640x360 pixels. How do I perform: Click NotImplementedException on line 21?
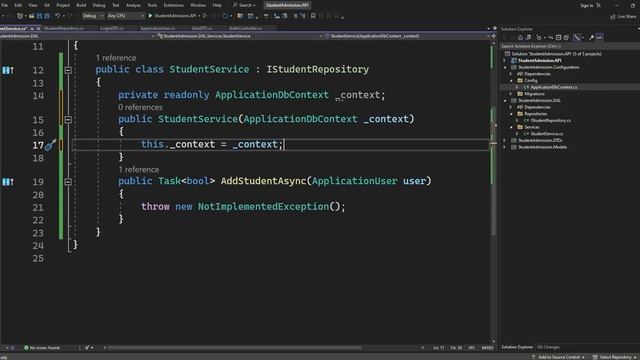[x=263, y=207]
